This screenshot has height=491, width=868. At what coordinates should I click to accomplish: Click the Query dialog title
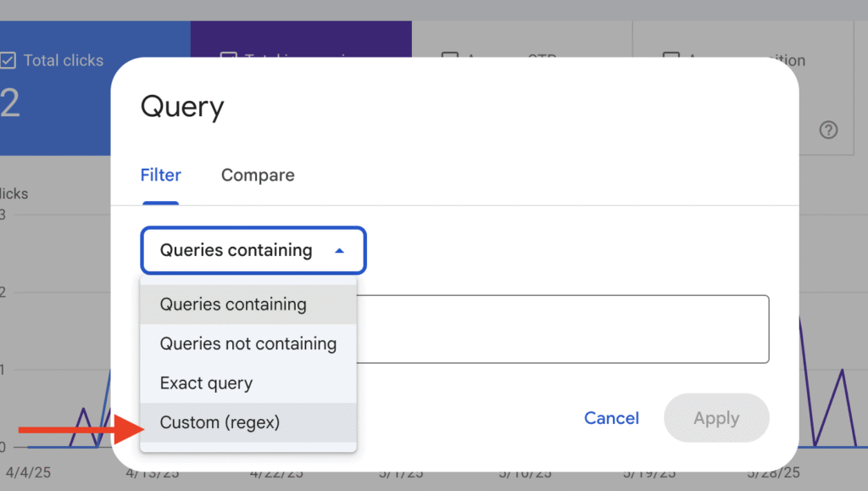[x=182, y=107]
